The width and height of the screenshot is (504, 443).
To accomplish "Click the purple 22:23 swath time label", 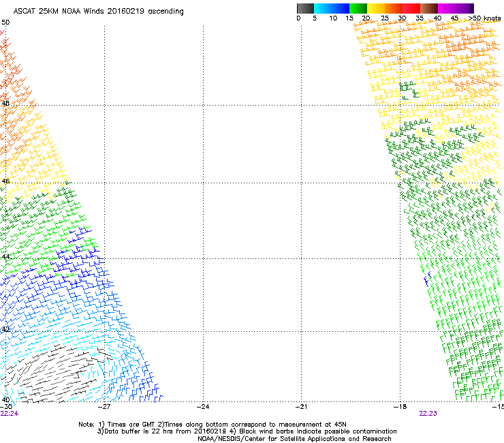I will [x=428, y=414].
